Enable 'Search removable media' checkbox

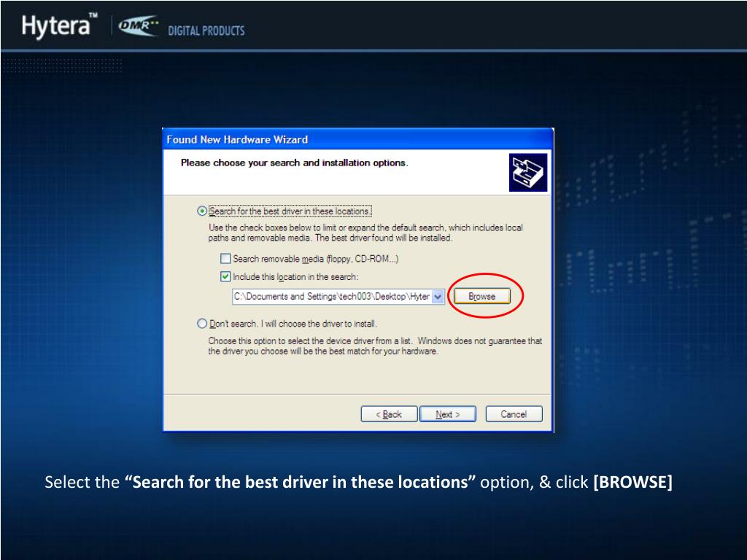[226, 259]
